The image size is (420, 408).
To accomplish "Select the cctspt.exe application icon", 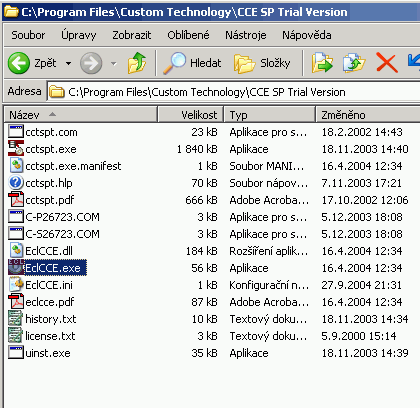I will (16, 149).
